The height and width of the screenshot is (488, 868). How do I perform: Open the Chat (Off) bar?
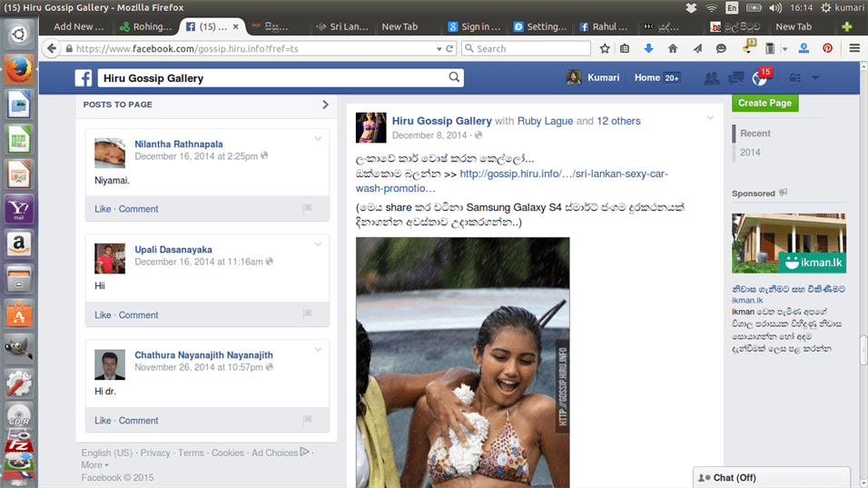(x=772, y=477)
